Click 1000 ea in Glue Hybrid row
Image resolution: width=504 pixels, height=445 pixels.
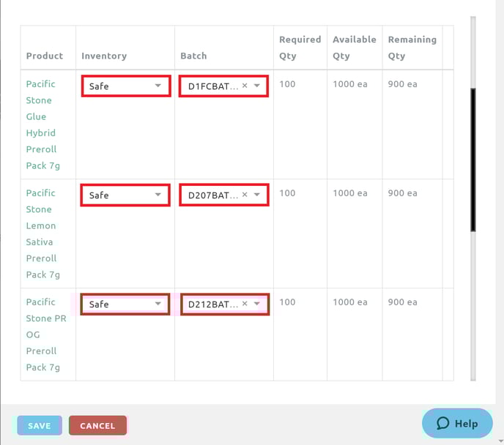click(350, 84)
